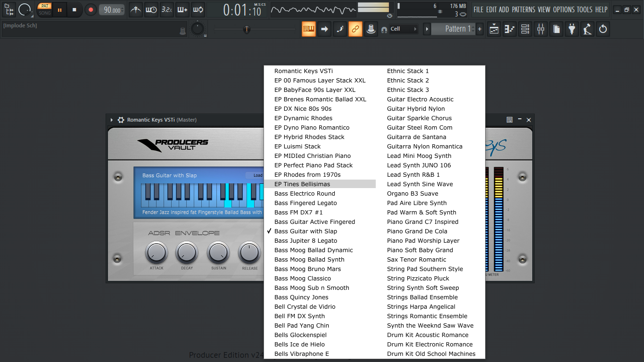This screenshot has width=644, height=362.
Task: Click the main pitch knob
Action: pos(198,29)
